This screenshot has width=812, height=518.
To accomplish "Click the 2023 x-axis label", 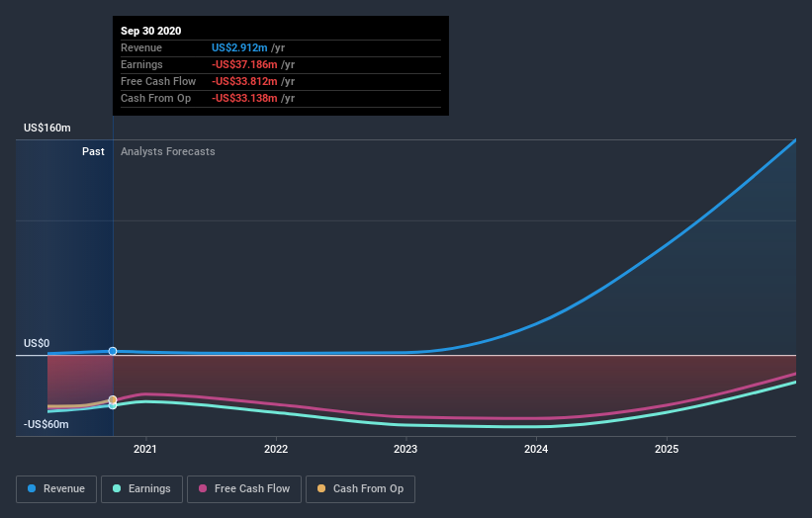I will click(x=406, y=449).
